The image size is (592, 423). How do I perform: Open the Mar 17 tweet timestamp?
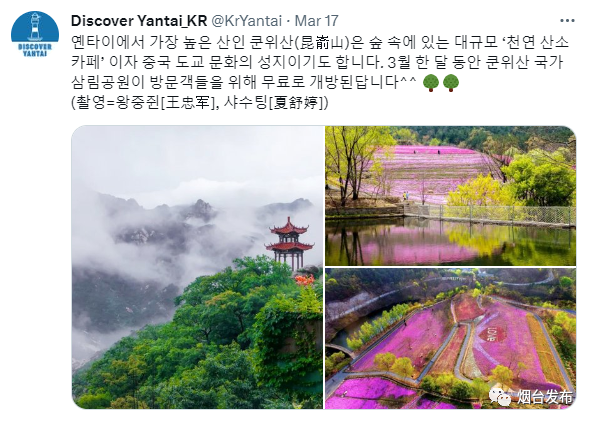[x=316, y=21]
